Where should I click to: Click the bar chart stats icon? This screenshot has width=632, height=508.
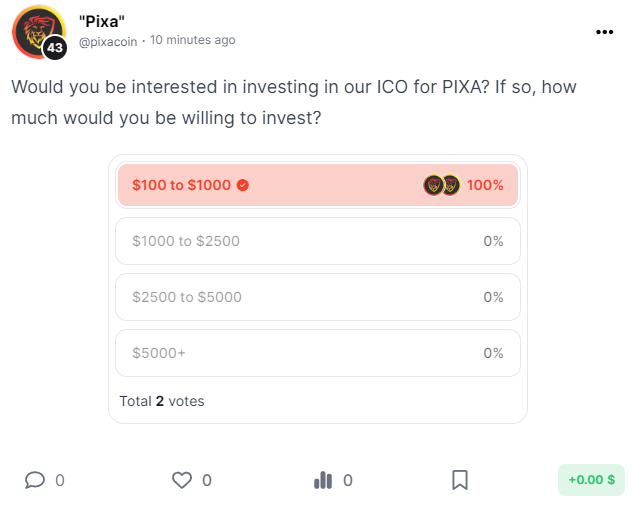(323, 480)
